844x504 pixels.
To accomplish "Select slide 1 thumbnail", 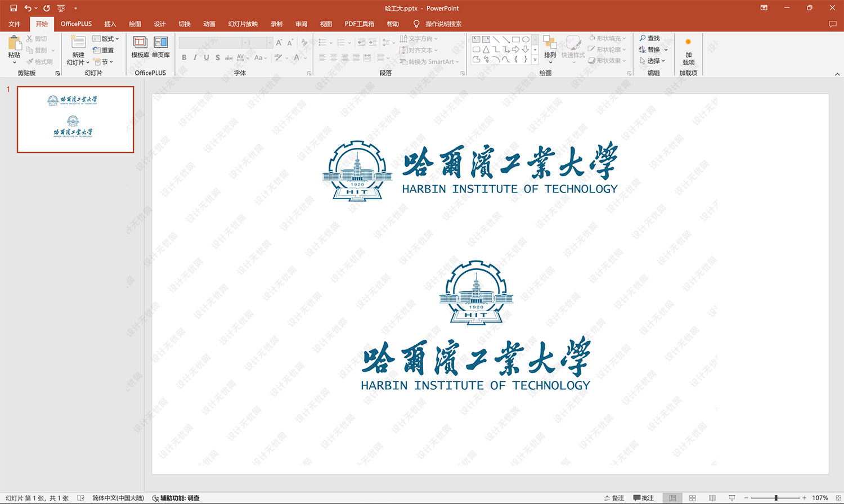I will [x=75, y=119].
